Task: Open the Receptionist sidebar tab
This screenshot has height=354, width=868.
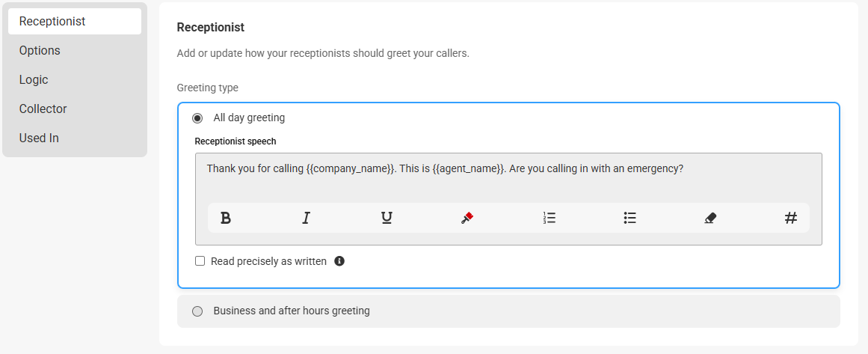Action: pyautogui.click(x=75, y=22)
